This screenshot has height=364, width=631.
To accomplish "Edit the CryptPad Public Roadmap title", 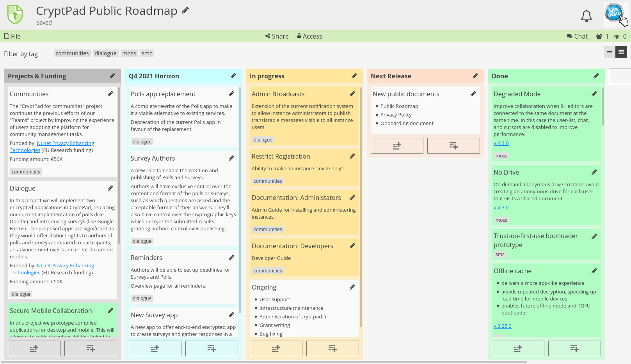I will coord(186,11).
